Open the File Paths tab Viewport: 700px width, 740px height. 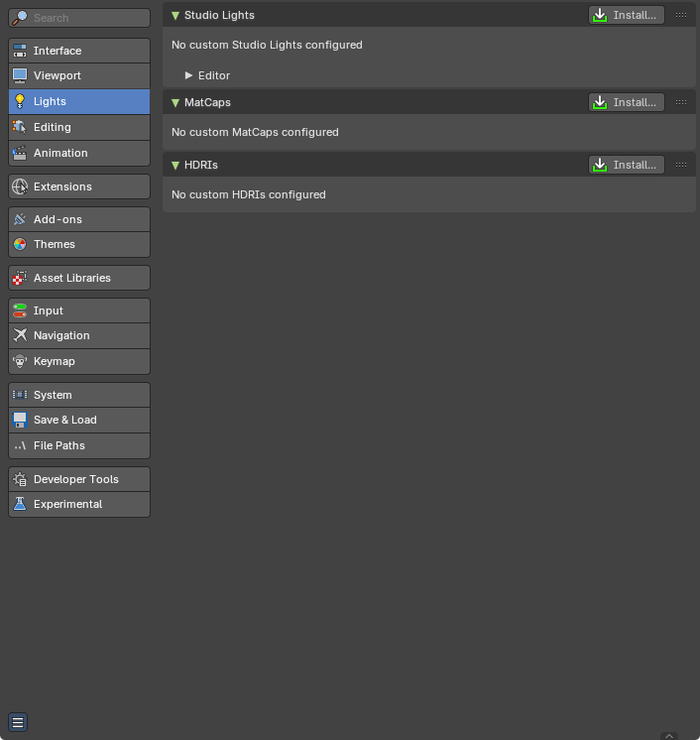click(79, 445)
